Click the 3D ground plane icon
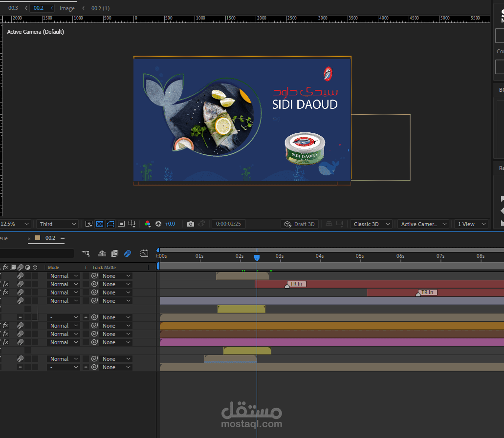This screenshot has width=504, height=438. tap(329, 224)
